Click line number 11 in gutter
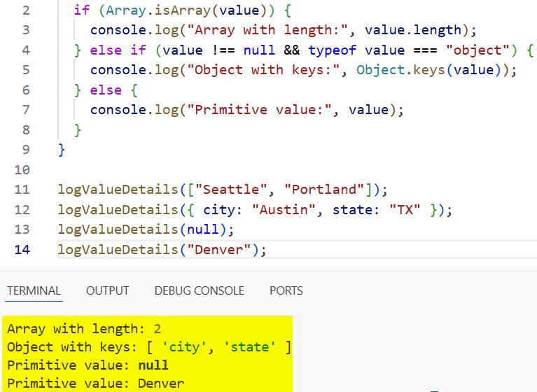The image size is (537, 392). click(x=22, y=189)
